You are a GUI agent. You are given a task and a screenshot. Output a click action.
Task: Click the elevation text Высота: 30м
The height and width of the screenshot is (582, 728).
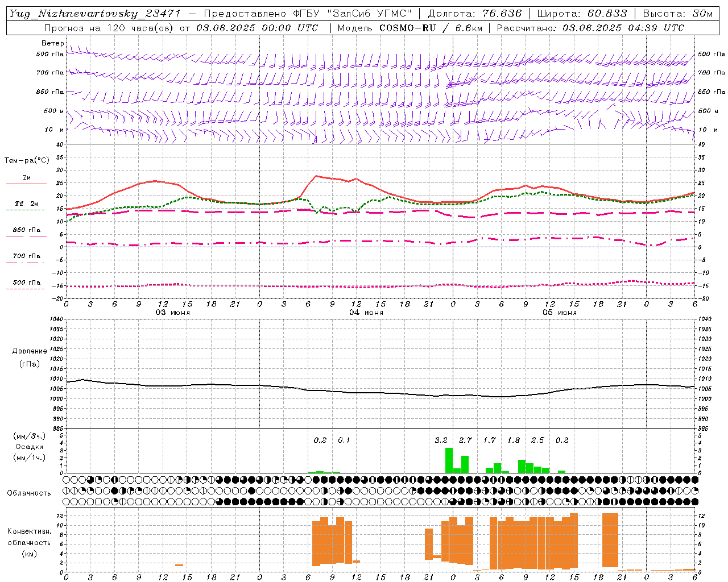677,14
